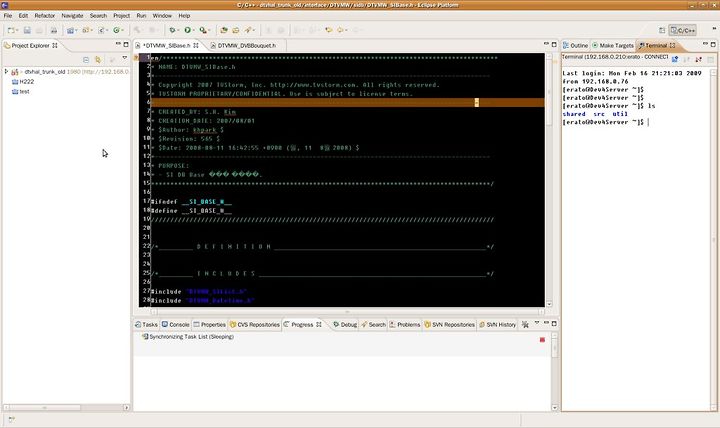The image size is (720, 428).
Task: Open the New file dropdown arrow
Action: pyautogui.click(x=17, y=30)
